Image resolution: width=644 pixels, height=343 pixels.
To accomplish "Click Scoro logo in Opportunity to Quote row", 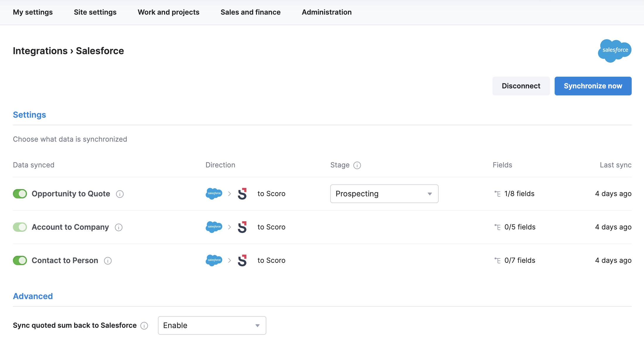I will point(242,194).
